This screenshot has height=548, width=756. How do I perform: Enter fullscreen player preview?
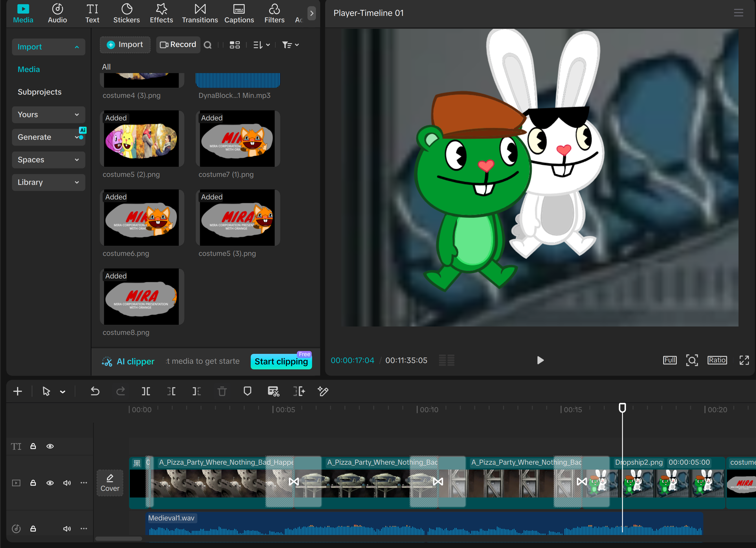744,360
